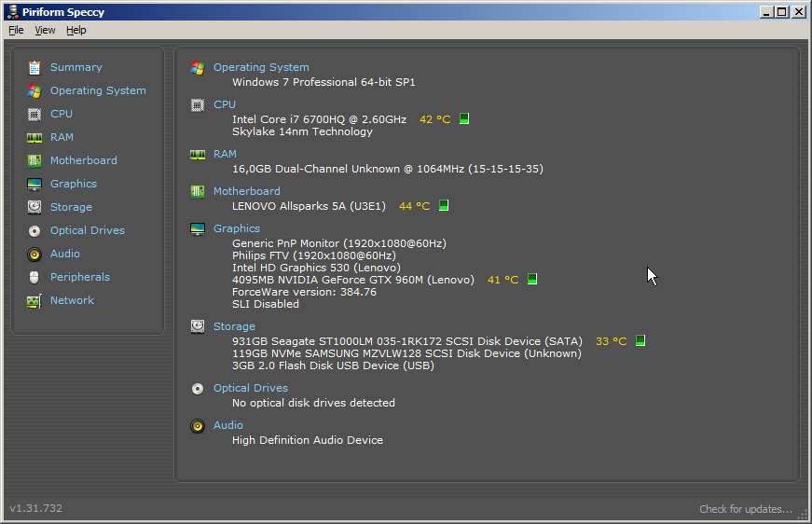Click disk icon beside Storage heading in main panel

click(x=198, y=326)
